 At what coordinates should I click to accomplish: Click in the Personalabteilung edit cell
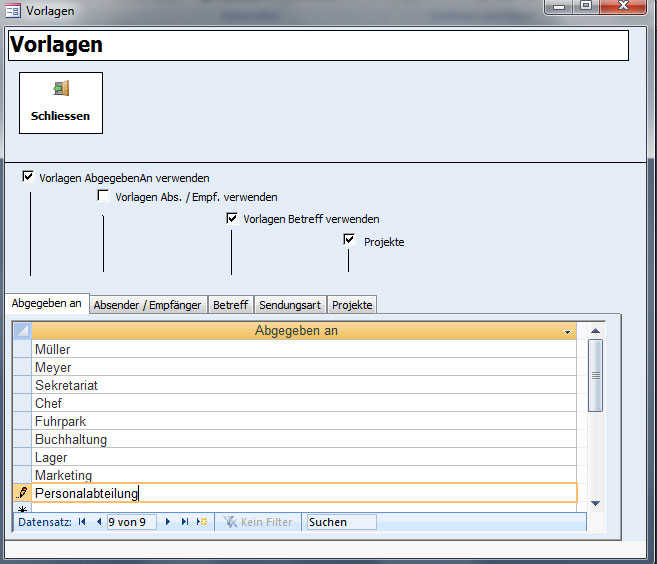[304, 493]
